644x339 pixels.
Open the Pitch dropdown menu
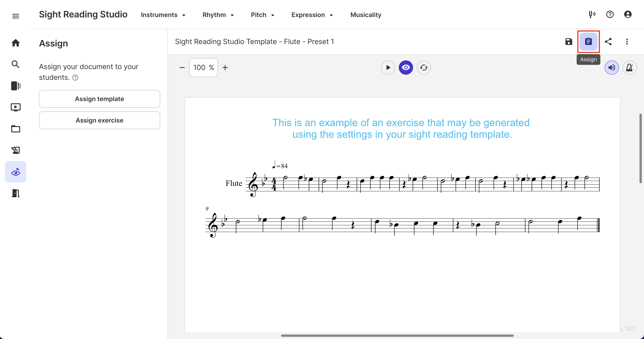click(262, 15)
